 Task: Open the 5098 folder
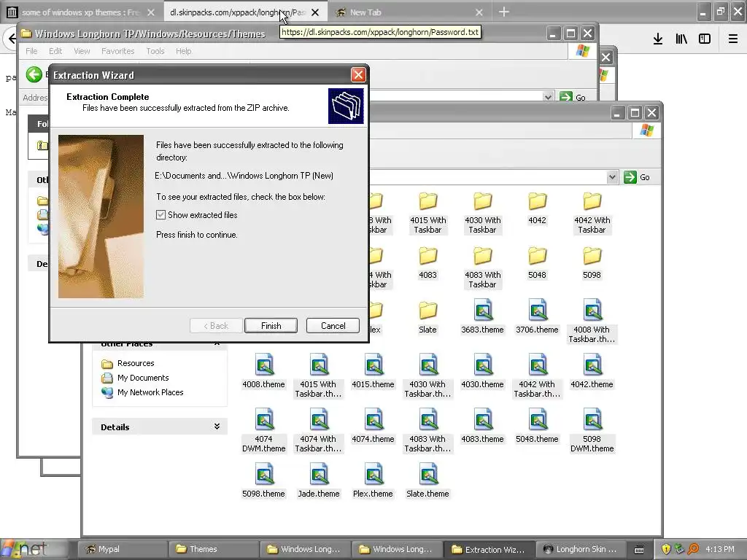coord(592,263)
